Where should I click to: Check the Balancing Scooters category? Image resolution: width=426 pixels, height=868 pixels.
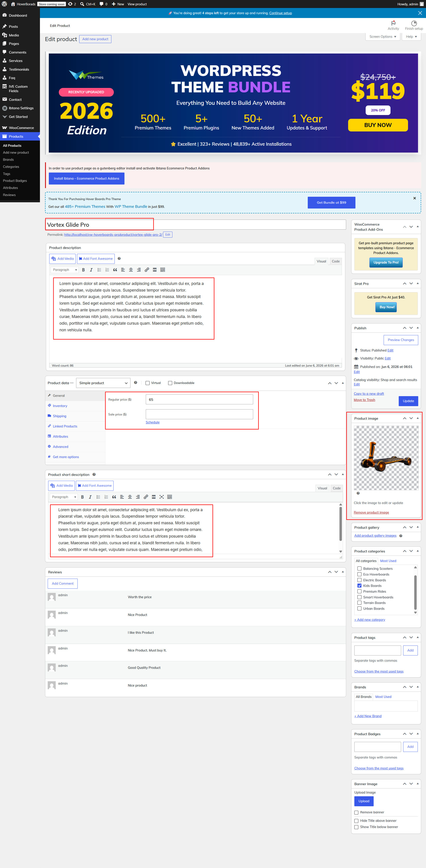pyautogui.click(x=359, y=569)
